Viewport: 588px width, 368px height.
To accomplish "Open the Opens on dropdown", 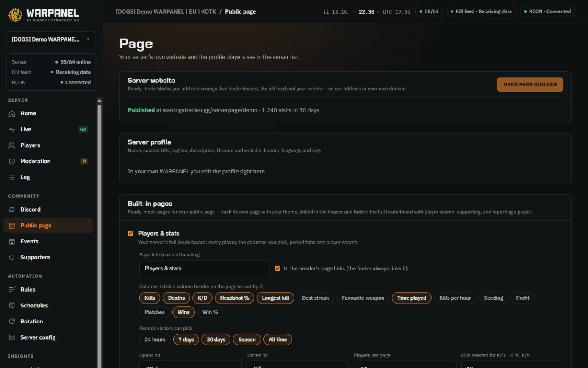I will pyautogui.click(x=191, y=365).
